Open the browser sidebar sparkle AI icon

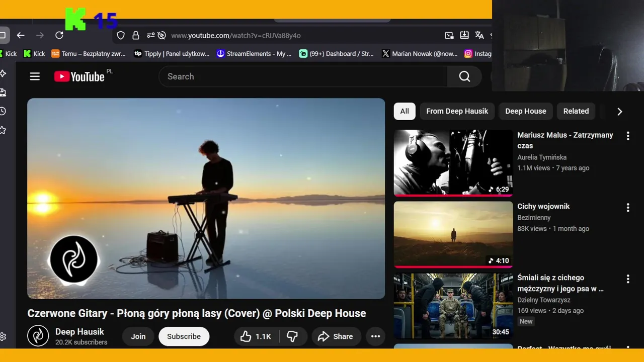click(3, 73)
